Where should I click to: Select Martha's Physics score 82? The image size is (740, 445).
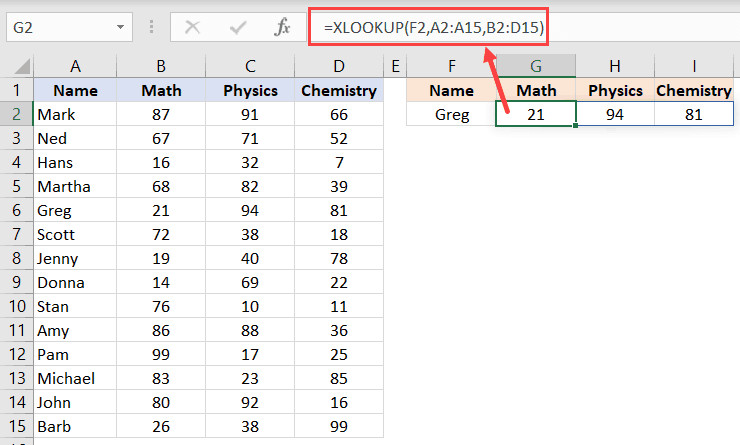click(x=250, y=186)
